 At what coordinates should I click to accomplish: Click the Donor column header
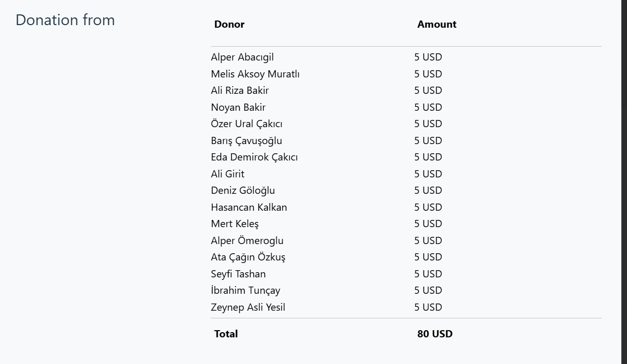pos(229,24)
